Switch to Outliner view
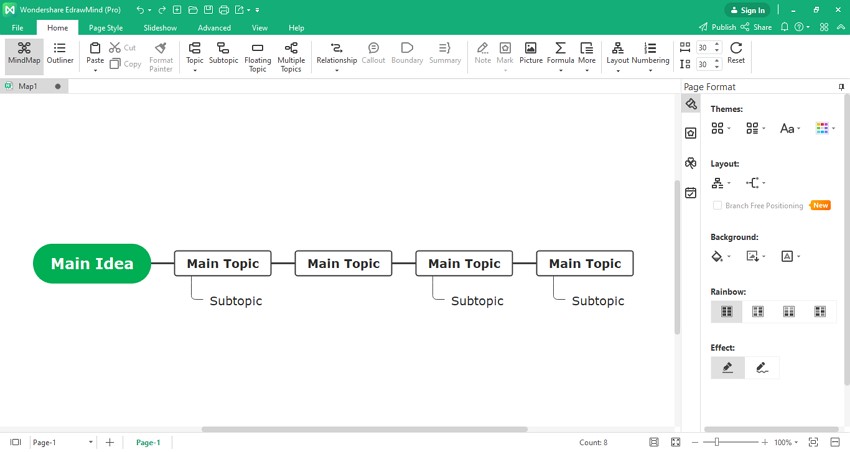 (x=60, y=54)
